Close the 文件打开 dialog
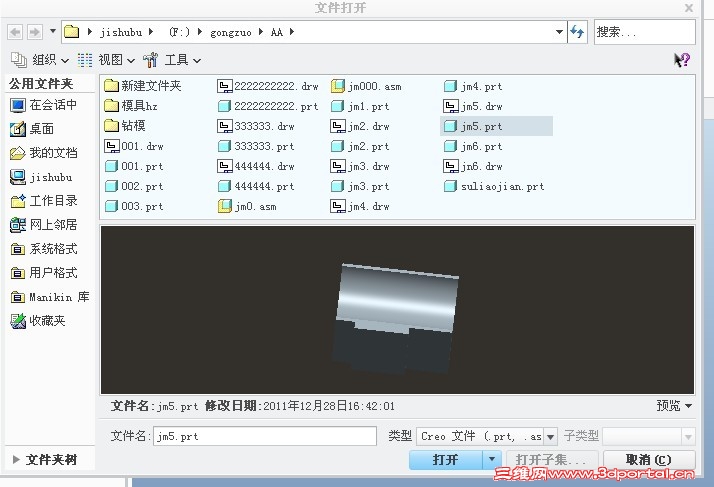The width and height of the screenshot is (714, 487). (689, 8)
